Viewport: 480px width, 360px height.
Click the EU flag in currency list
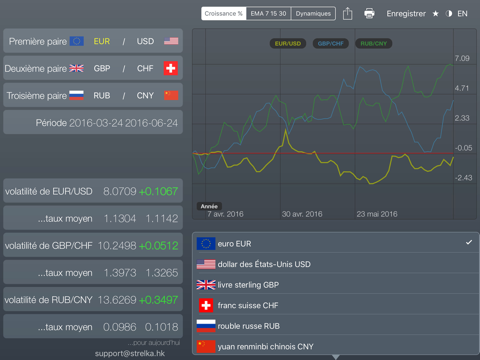206,244
